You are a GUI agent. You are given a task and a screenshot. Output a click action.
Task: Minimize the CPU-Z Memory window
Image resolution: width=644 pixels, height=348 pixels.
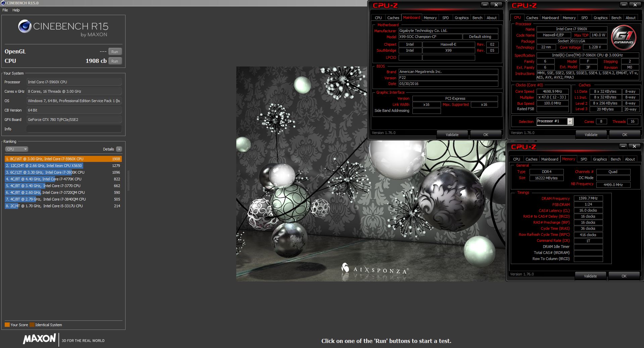(623, 146)
